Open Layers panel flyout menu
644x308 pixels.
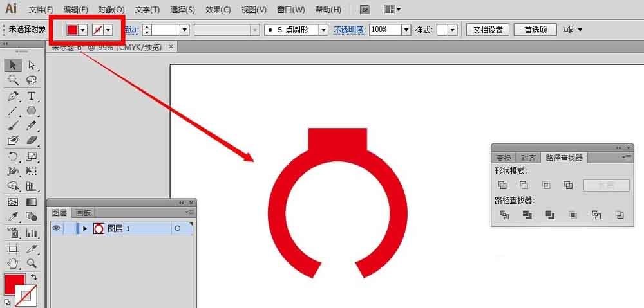[x=190, y=212]
